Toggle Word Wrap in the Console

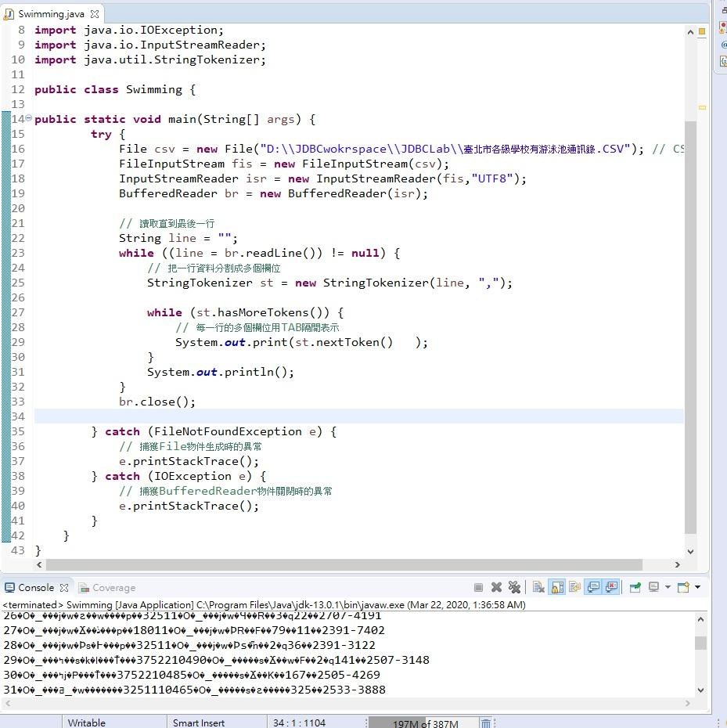click(575, 587)
